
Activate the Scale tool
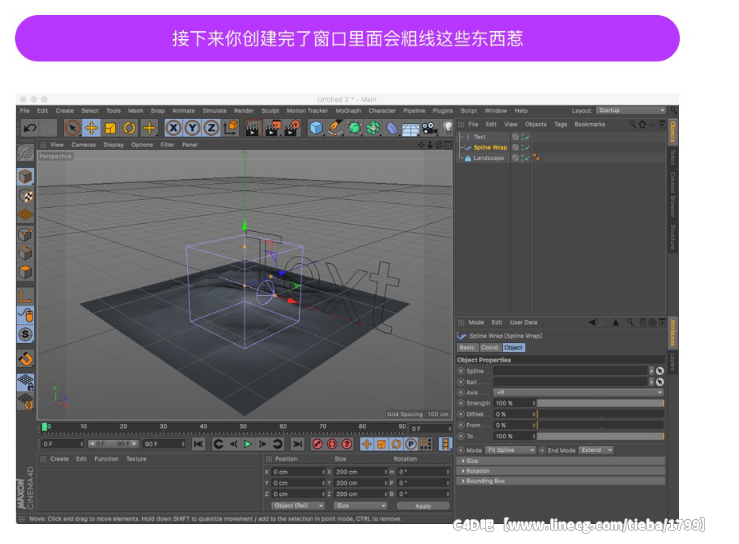110,128
